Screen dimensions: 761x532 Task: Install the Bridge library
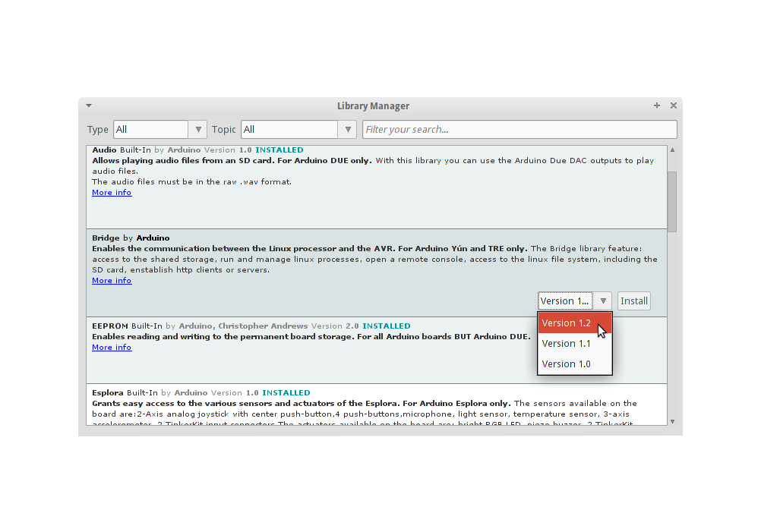click(633, 301)
